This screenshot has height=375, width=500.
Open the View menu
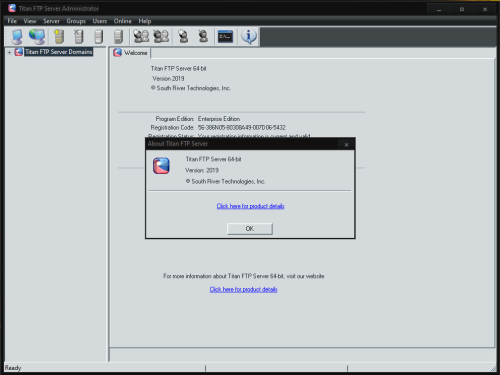pyautogui.click(x=30, y=21)
